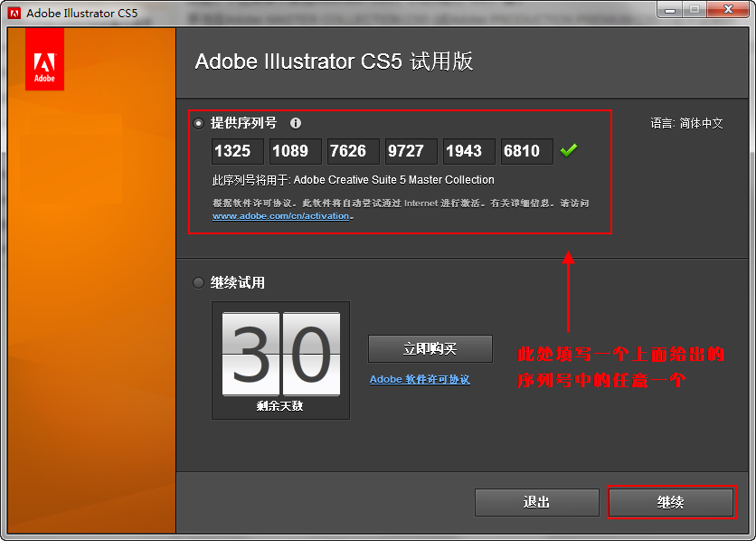Open the Adobe 软件许可协议 agreement link
The width and height of the screenshot is (756, 541).
[x=419, y=379]
